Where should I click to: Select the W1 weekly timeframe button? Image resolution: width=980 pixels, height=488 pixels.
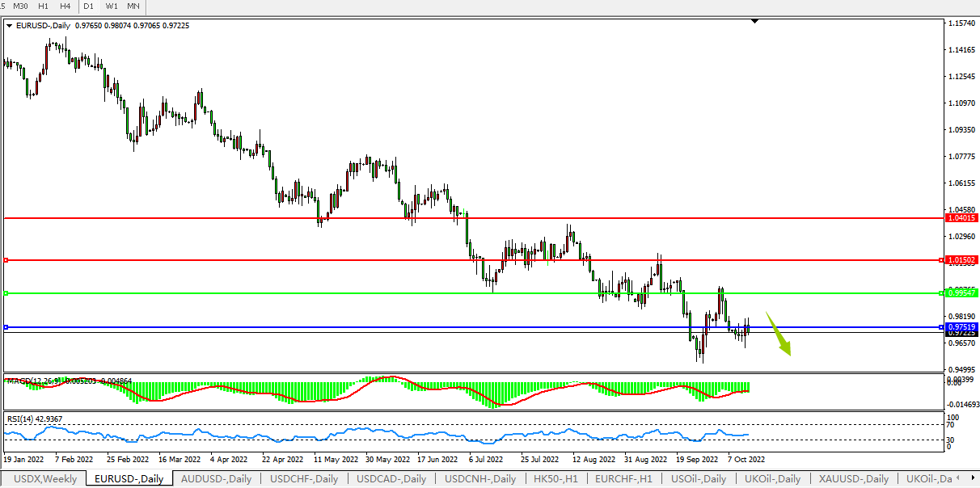point(112,6)
